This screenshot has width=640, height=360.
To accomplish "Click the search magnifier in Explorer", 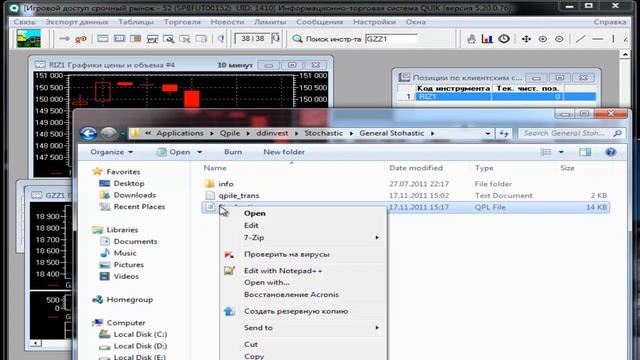I will tap(617, 133).
